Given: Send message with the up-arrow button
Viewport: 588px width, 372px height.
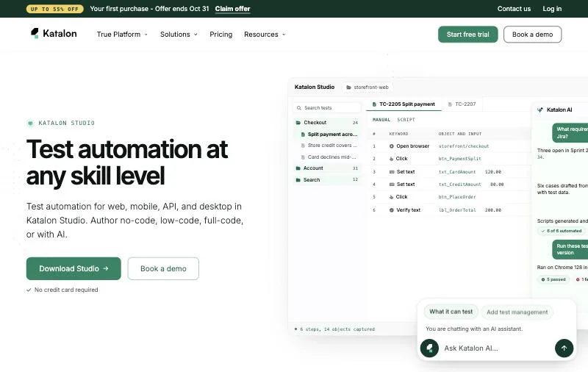Looking at the screenshot, I should [564, 348].
